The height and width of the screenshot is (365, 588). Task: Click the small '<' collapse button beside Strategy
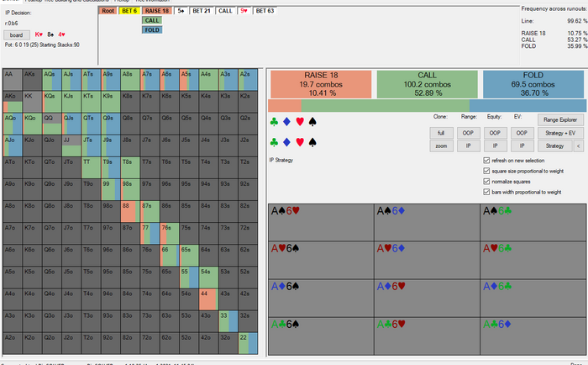point(578,145)
